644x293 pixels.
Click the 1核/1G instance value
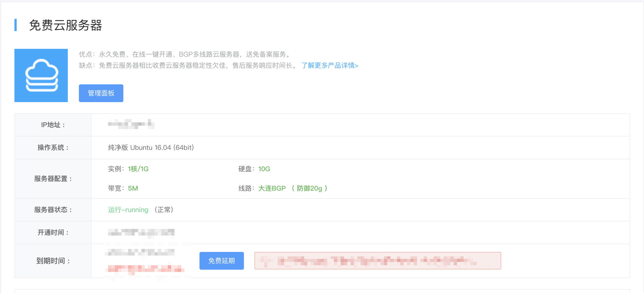138,169
